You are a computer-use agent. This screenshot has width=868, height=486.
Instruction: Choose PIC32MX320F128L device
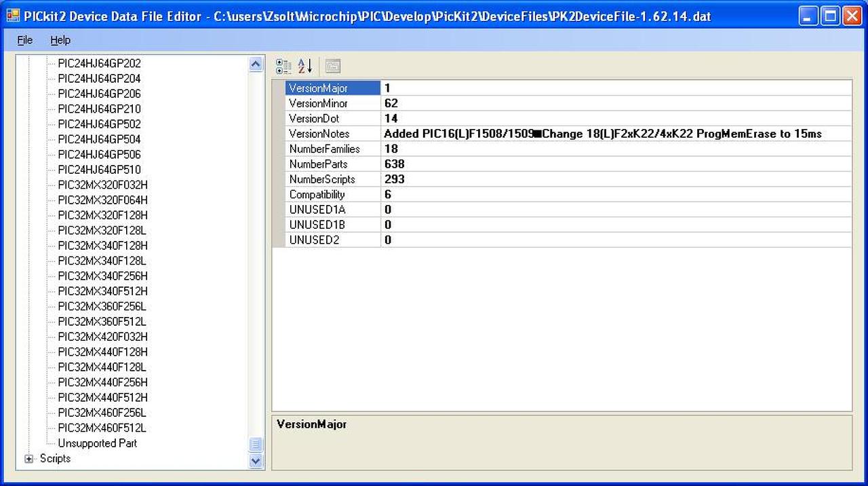[102, 230]
